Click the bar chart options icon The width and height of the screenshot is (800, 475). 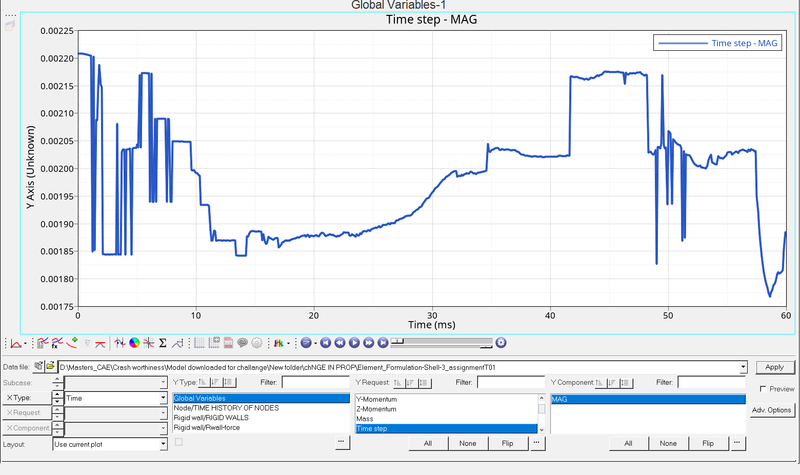(x=279, y=343)
